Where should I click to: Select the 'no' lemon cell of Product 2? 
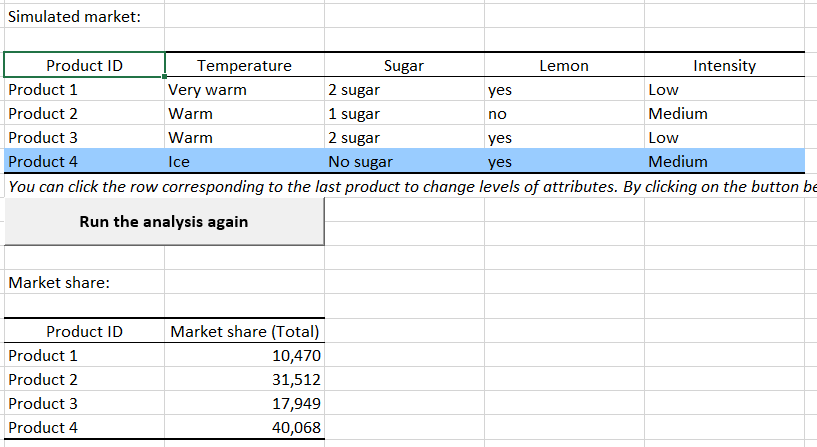click(498, 114)
